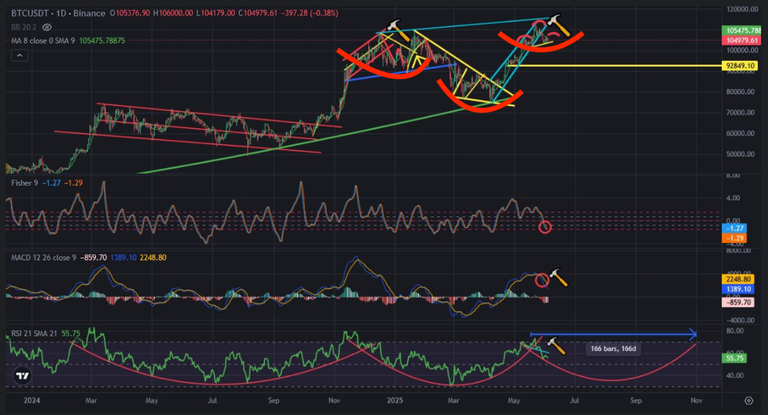This screenshot has width=768, height=415.
Task: Select the blue date-range arrow in RSI pane
Action: [x=613, y=335]
